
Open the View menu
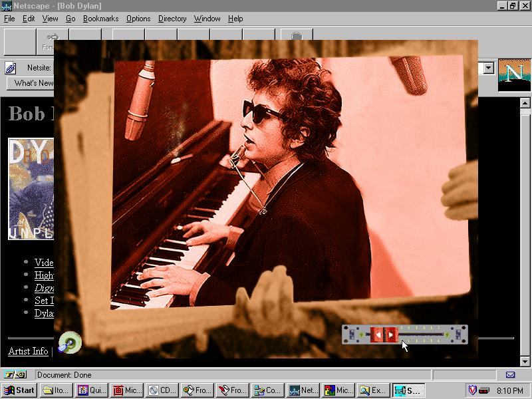click(50, 19)
